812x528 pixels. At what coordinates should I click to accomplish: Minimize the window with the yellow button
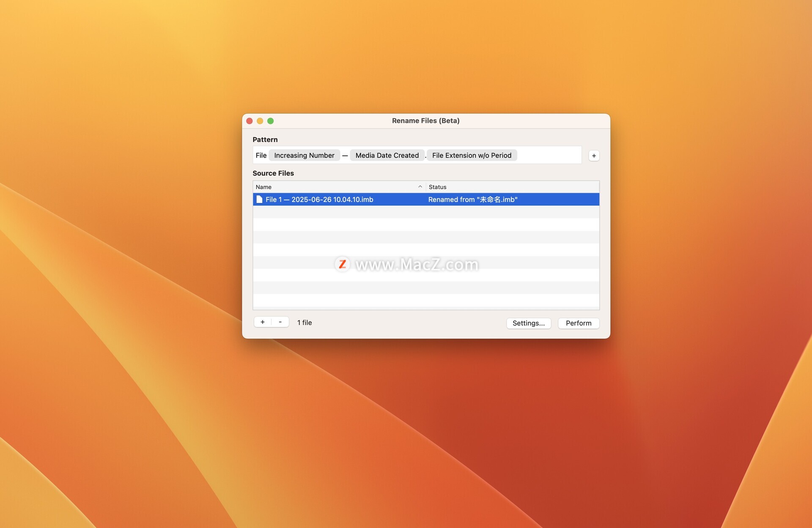click(x=260, y=121)
